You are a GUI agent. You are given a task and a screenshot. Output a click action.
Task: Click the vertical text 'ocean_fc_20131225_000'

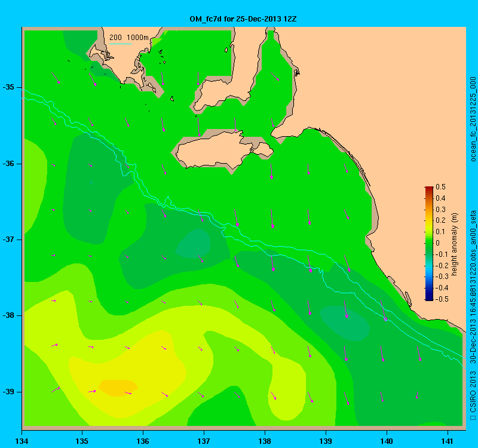(x=473, y=119)
